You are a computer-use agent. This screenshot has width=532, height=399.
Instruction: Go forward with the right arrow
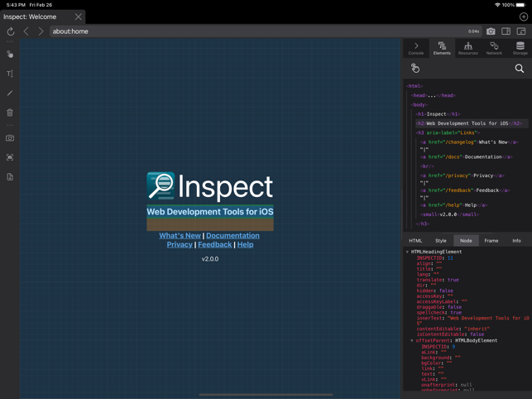click(41, 31)
